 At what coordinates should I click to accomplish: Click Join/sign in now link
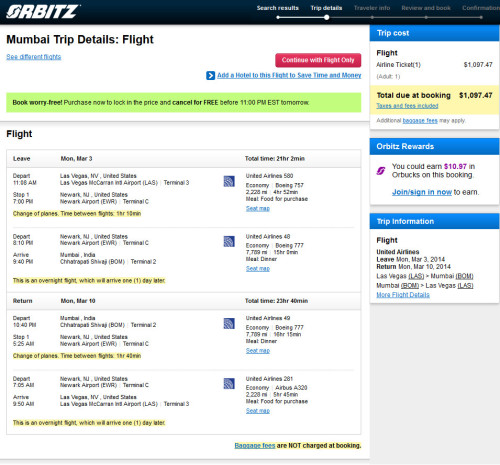pos(422,192)
